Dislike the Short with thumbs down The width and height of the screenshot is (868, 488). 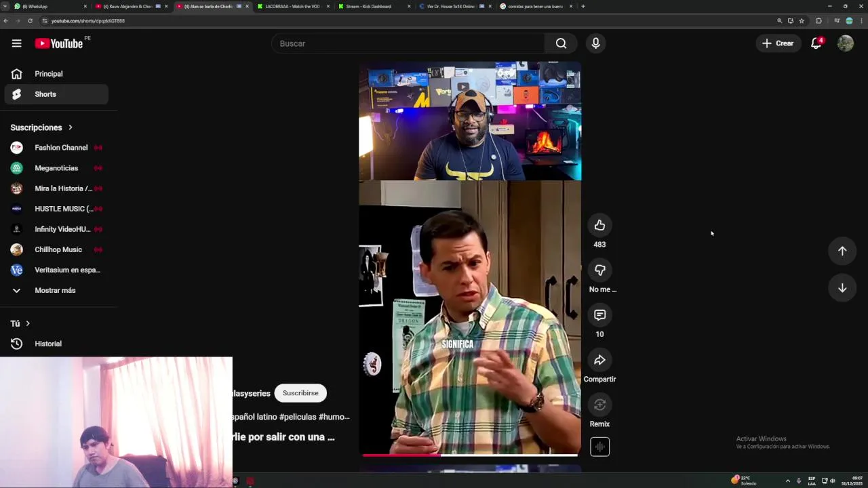tap(599, 270)
